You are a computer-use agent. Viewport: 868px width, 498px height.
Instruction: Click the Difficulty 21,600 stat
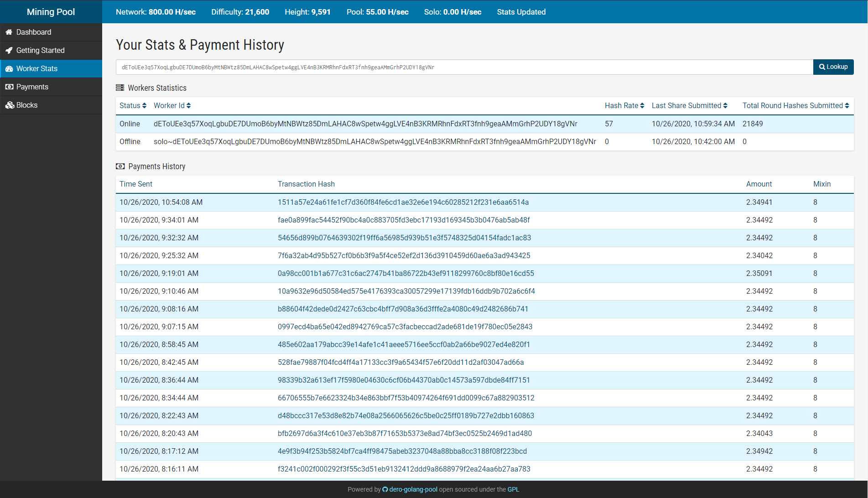click(x=240, y=12)
